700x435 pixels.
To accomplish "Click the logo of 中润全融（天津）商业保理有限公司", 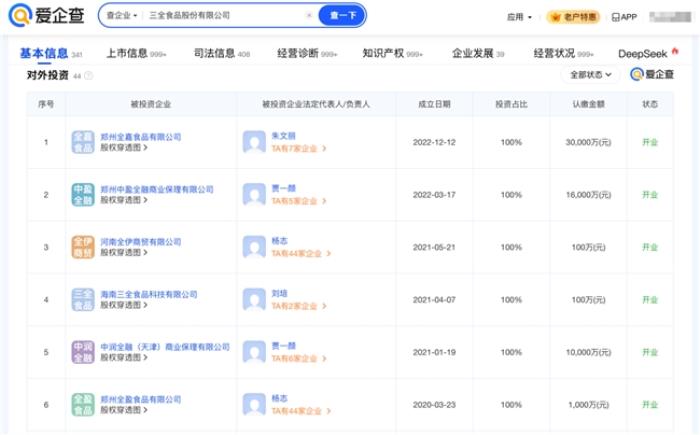I will (83, 352).
